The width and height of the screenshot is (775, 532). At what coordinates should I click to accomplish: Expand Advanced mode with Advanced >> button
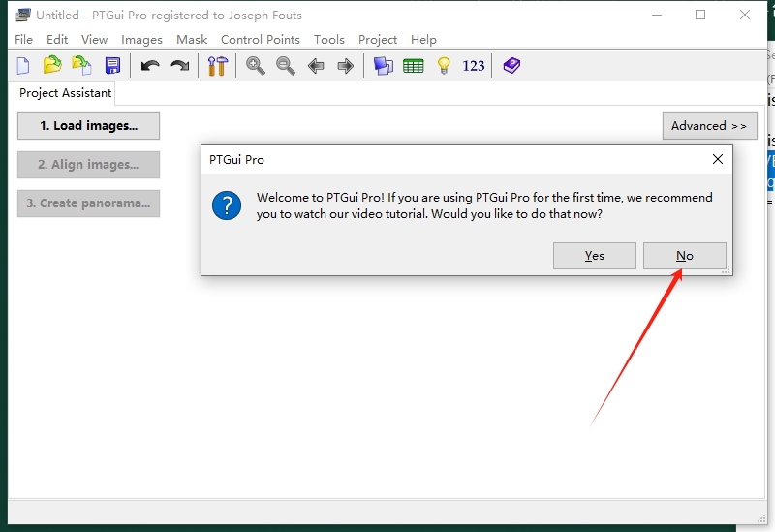[x=710, y=126]
